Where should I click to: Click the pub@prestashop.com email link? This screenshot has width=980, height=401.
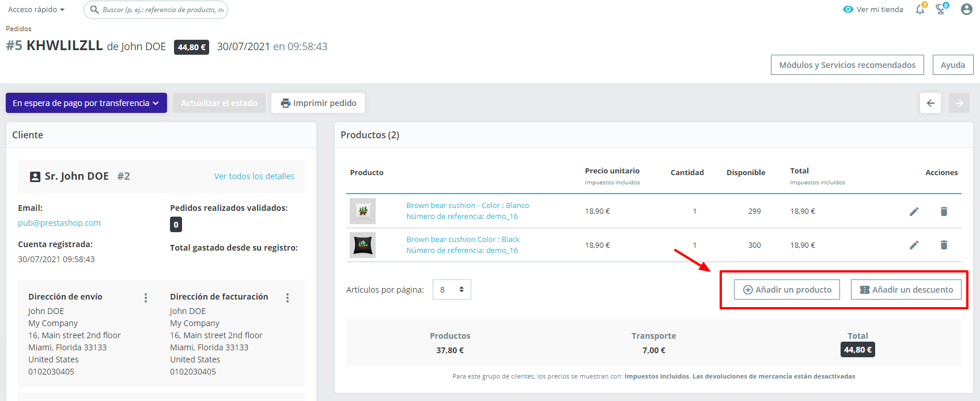point(59,223)
